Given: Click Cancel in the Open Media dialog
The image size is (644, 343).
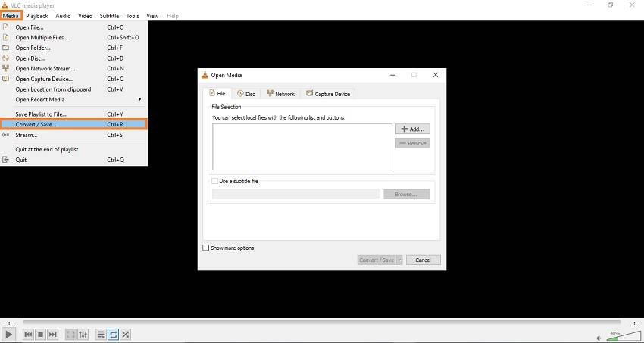Looking at the screenshot, I should tap(423, 260).
